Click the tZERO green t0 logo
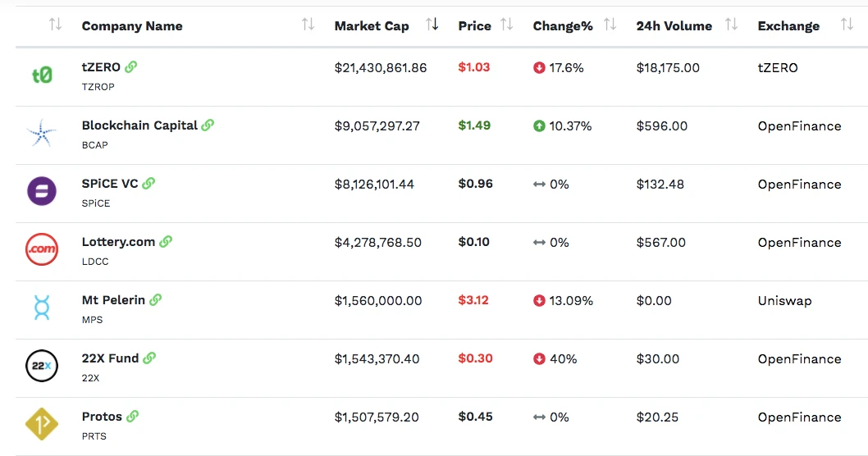The width and height of the screenshot is (868, 456). 42,75
